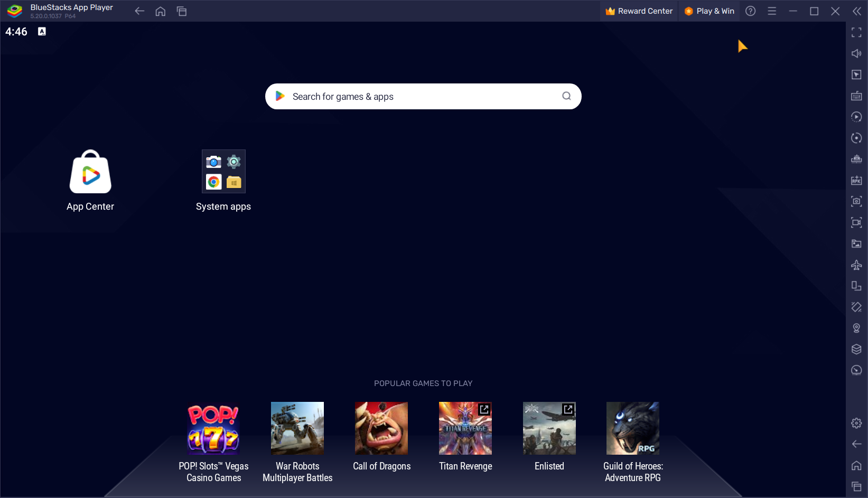Click the title bar recent apps icon

(182, 11)
